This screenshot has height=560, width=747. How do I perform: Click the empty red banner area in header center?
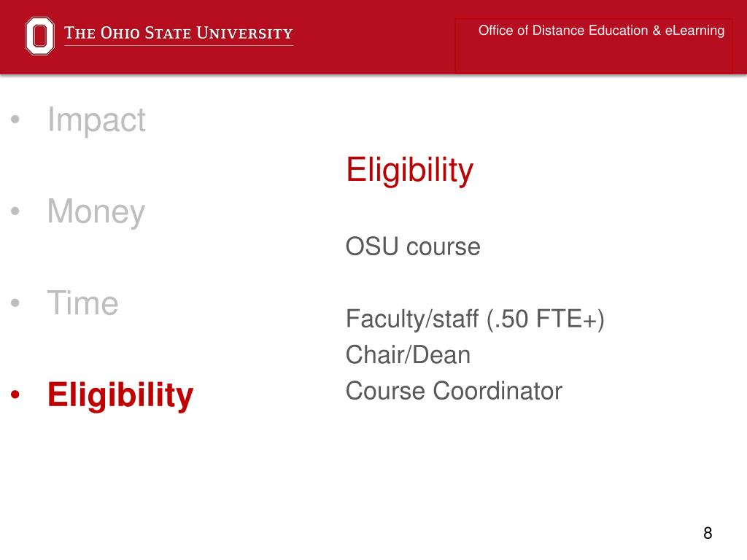[x=374, y=37]
